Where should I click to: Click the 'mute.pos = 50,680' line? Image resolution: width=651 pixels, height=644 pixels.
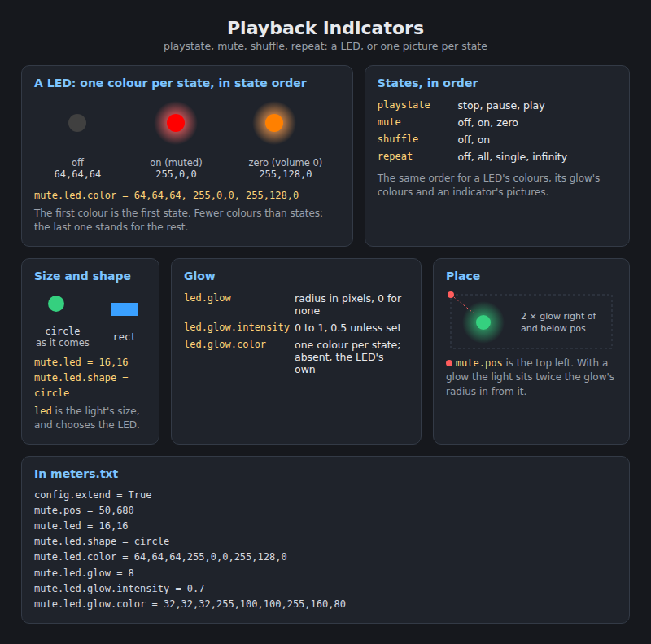[x=84, y=510]
